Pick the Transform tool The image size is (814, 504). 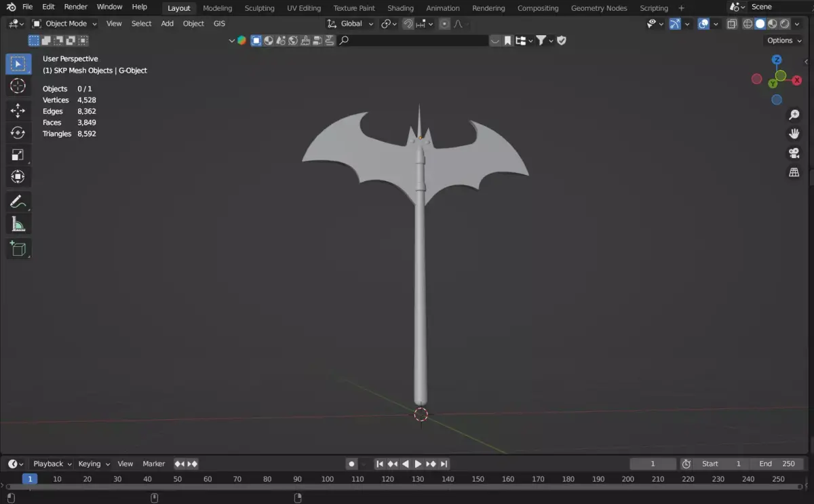tap(18, 177)
